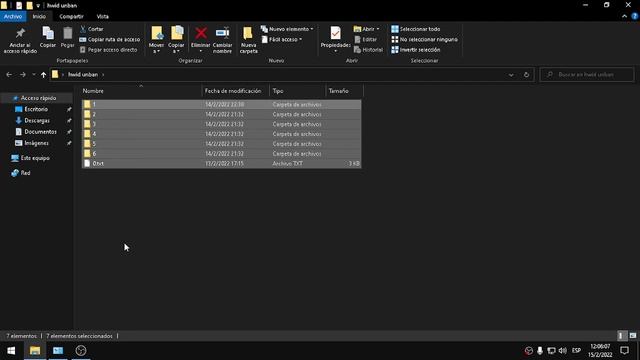This screenshot has height=360, width=640.
Task: Create a Nueva carpeta
Action: click(x=248, y=40)
